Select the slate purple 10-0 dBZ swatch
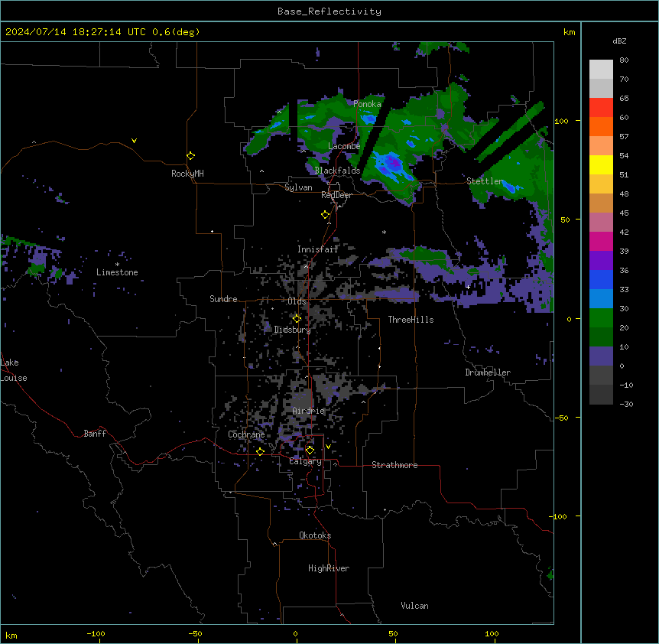 601,356
